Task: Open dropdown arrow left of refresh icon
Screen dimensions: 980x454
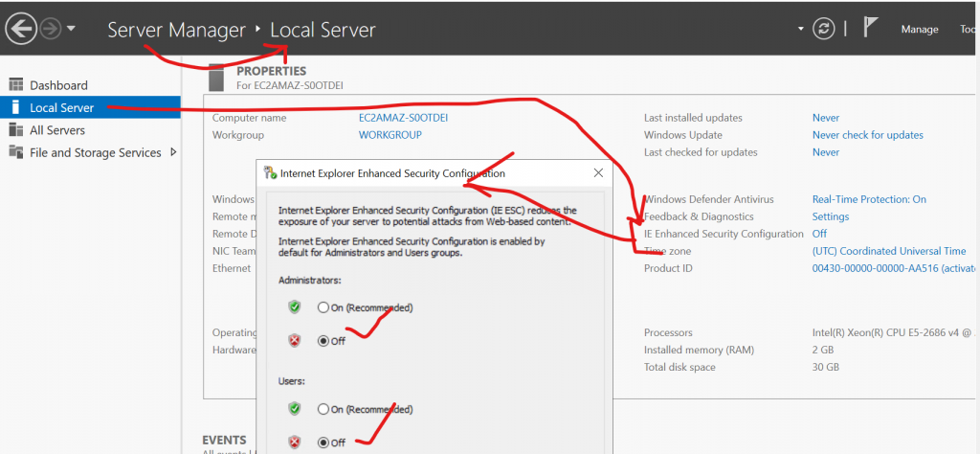Action: pyautogui.click(x=800, y=29)
